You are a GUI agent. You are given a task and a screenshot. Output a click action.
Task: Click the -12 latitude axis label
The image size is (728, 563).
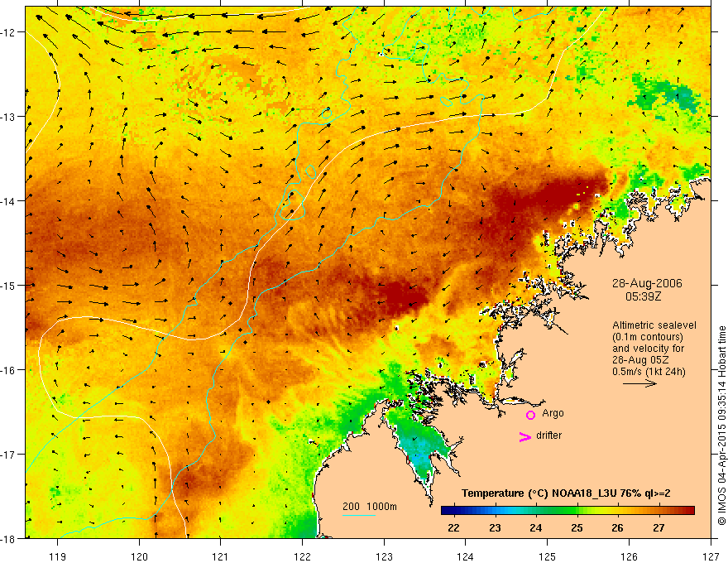coord(9,32)
